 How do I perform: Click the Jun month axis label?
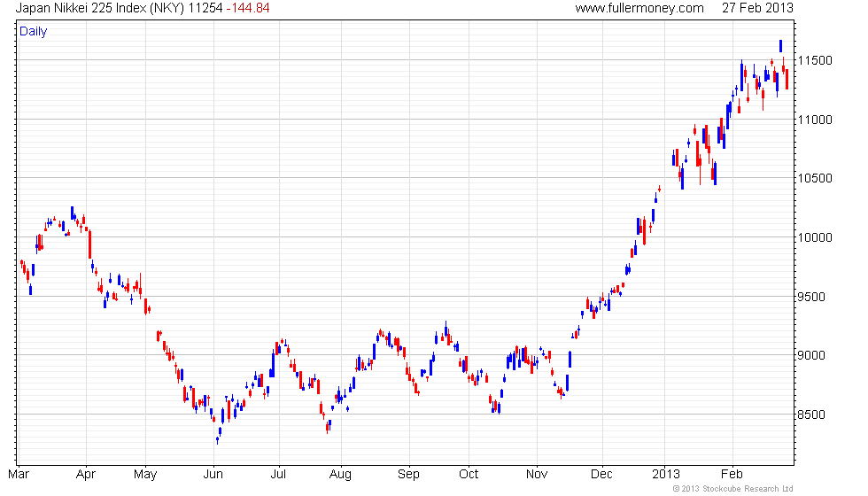click(x=213, y=475)
